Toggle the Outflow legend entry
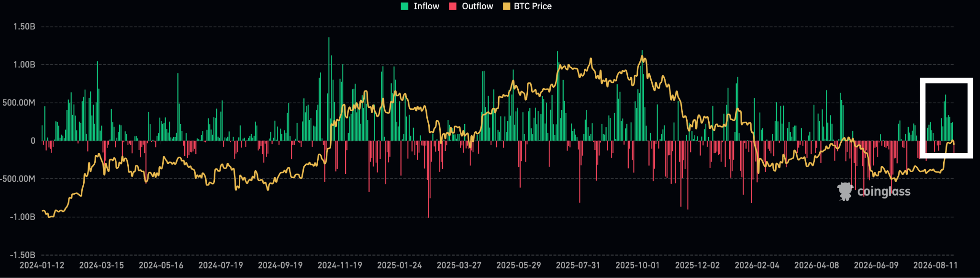The width and height of the screenshot is (980, 278). click(471, 6)
